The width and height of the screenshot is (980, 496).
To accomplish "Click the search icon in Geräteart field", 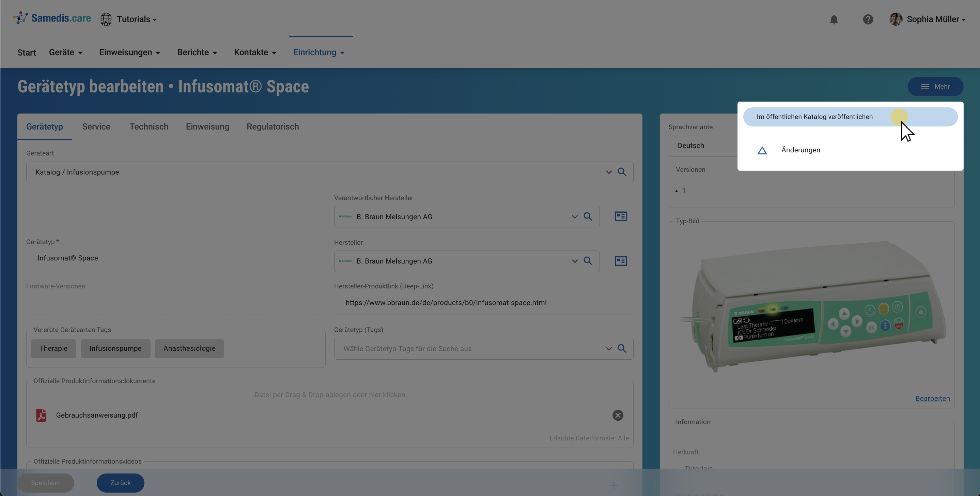I will click(622, 172).
